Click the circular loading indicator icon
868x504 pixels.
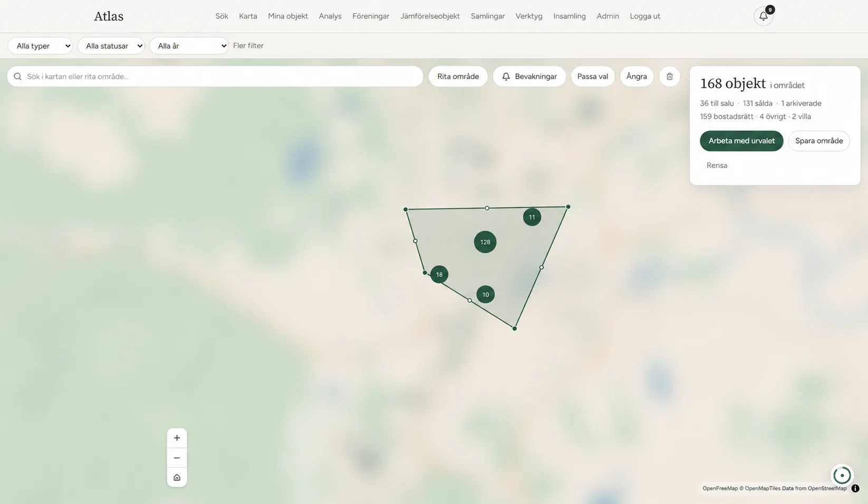coord(842,475)
